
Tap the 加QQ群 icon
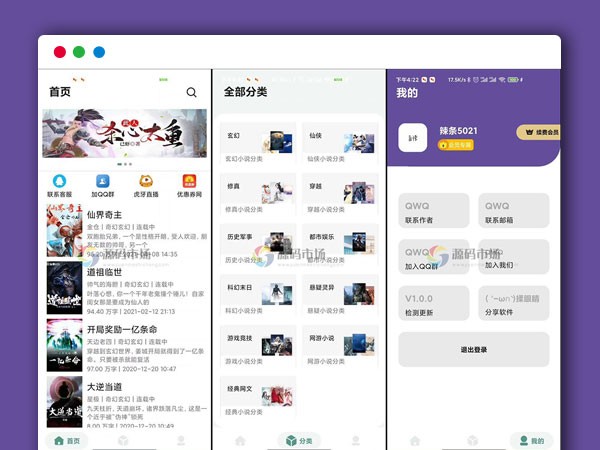coord(102,181)
